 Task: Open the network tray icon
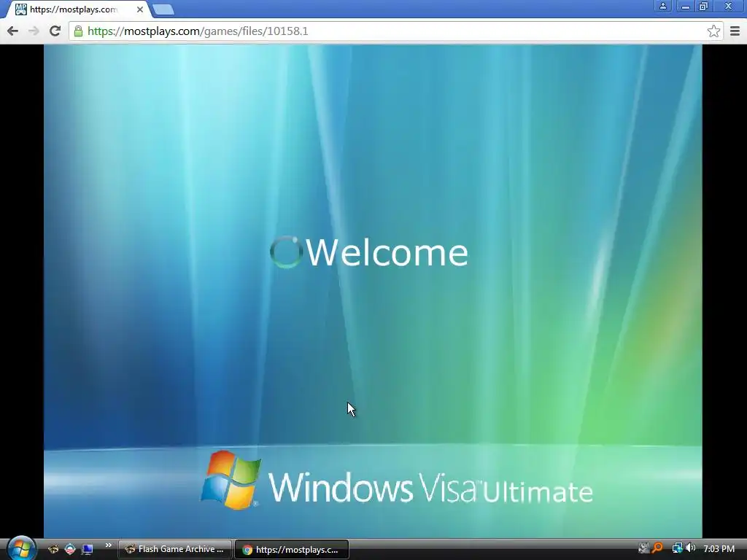(x=677, y=548)
